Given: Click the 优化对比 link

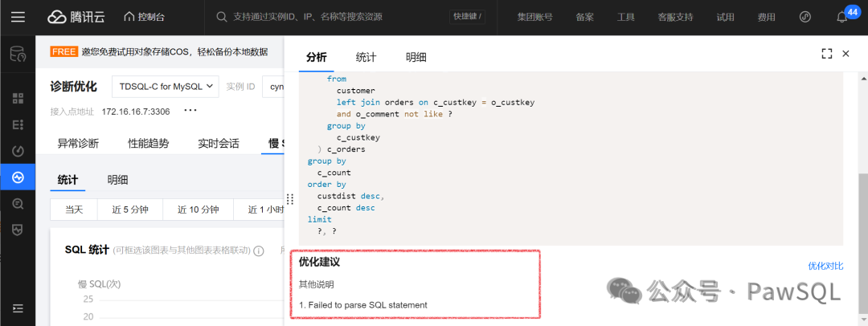Looking at the screenshot, I should (x=825, y=267).
